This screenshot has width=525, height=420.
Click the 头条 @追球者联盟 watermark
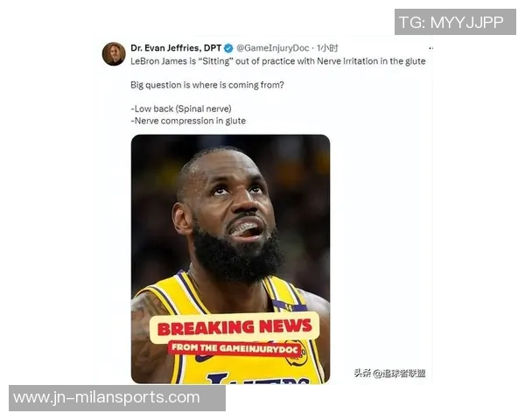(389, 373)
